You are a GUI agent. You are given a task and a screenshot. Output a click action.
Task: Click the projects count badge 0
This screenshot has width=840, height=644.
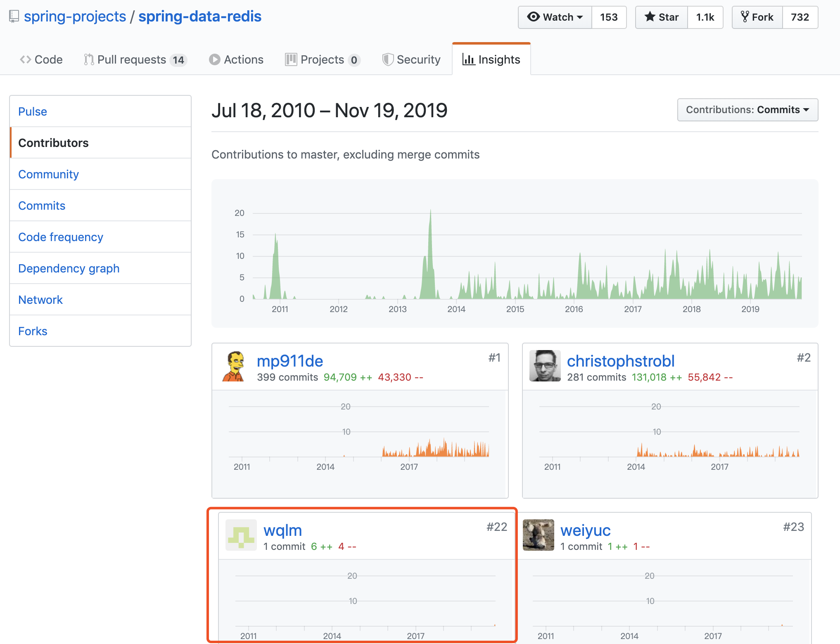pos(354,60)
